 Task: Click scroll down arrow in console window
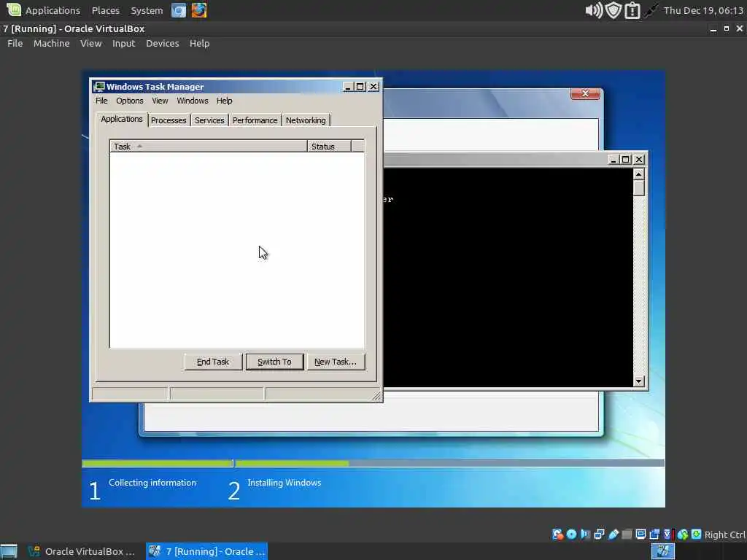coord(639,381)
